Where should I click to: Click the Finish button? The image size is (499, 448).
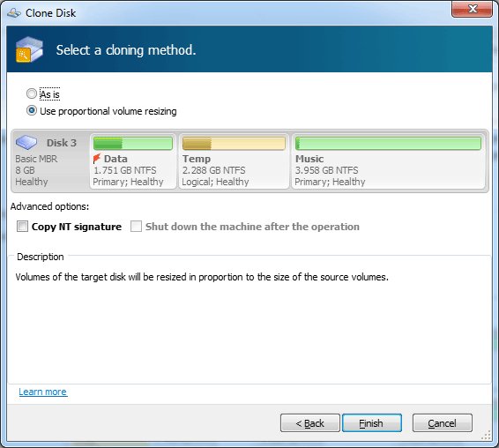click(x=372, y=423)
